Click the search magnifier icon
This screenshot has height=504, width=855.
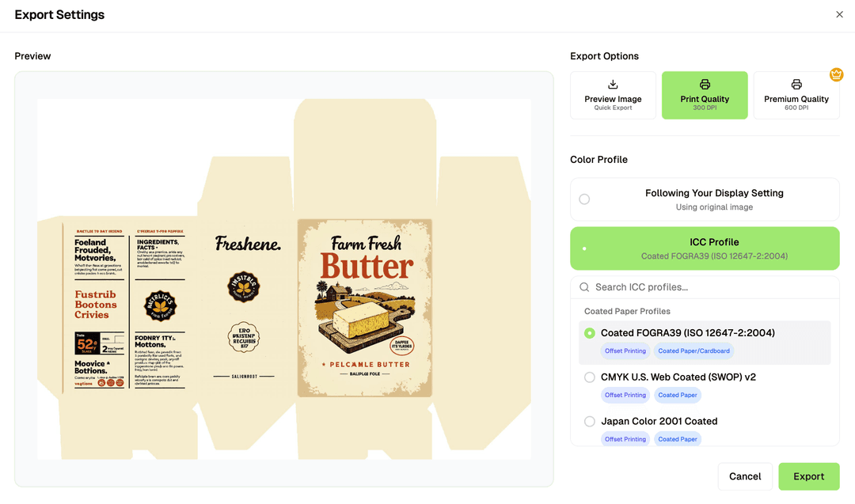584,287
